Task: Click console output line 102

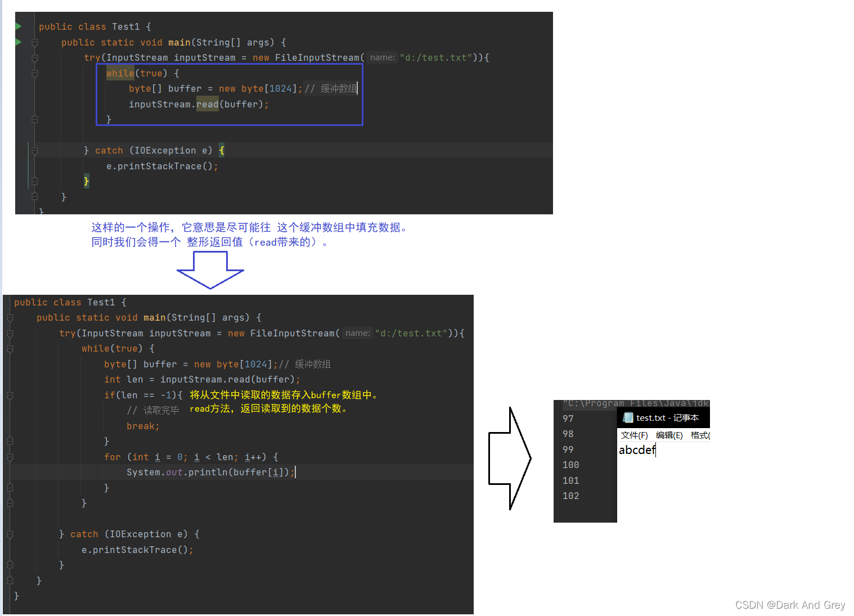Action: [571, 496]
